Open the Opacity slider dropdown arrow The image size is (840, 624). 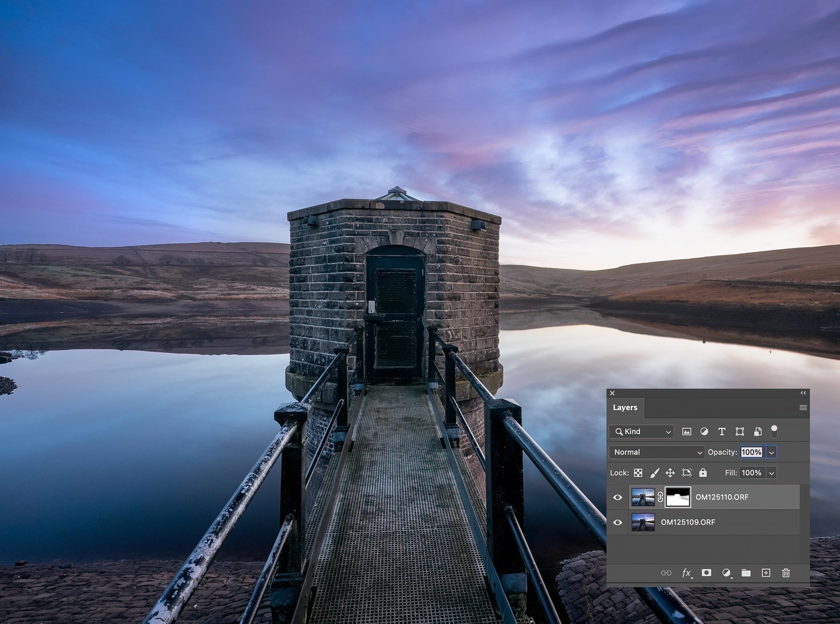pos(771,452)
